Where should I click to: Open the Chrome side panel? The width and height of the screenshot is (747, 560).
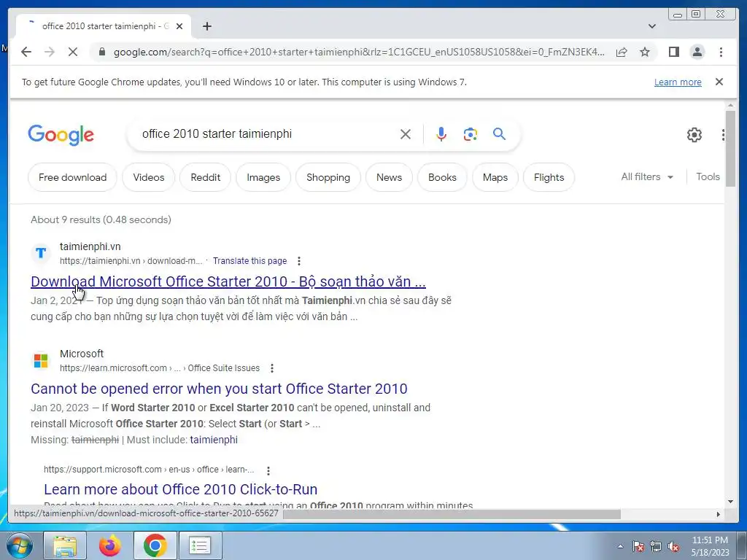pyautogui.click(x=673, y=52)
